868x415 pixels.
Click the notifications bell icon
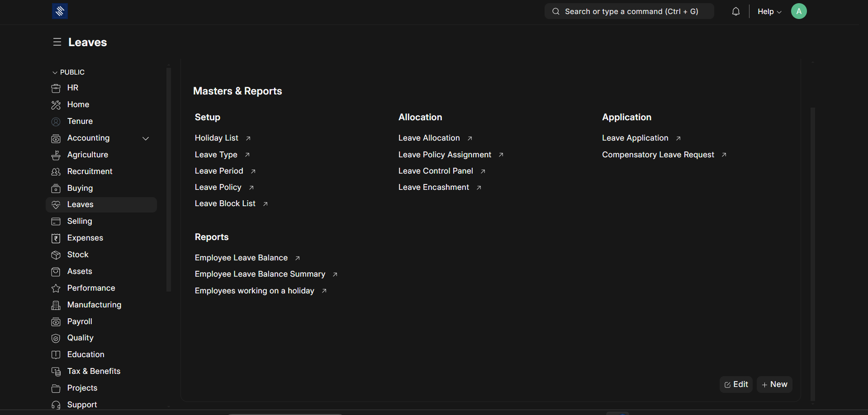[x=736, y=12]
